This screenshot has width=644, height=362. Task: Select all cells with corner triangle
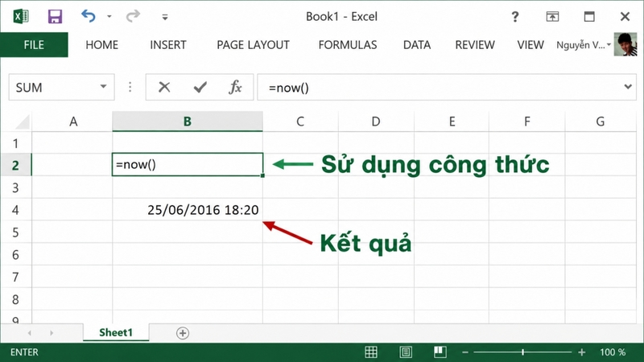pos(21,121)
